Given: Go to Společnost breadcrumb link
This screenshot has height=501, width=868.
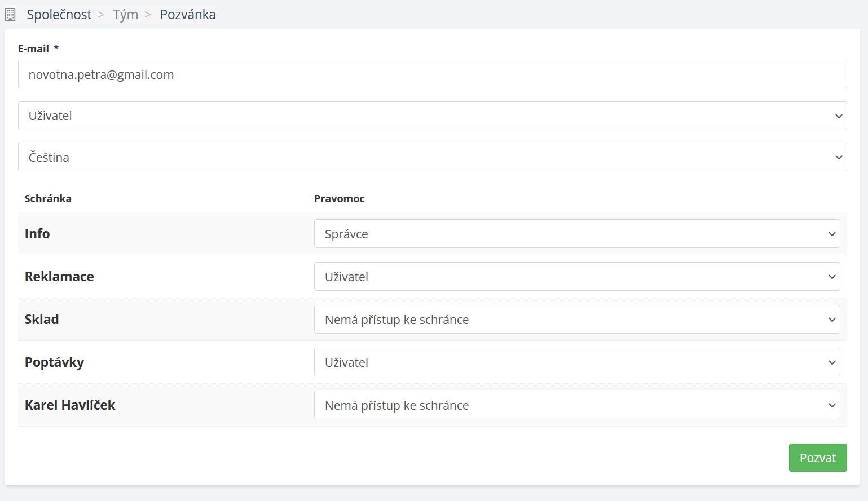Looking at the screenshot, I should pos(59,15).
